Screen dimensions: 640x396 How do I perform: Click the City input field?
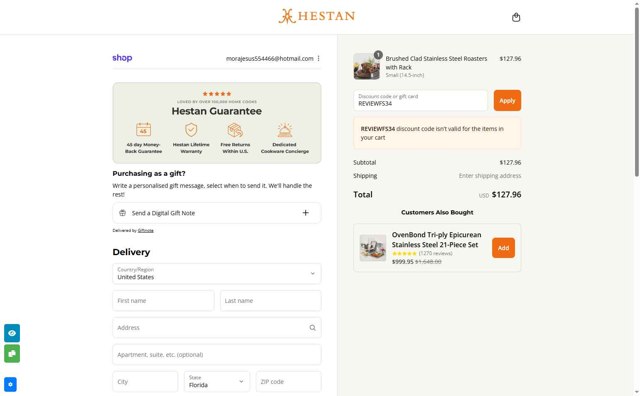point(145,382)
